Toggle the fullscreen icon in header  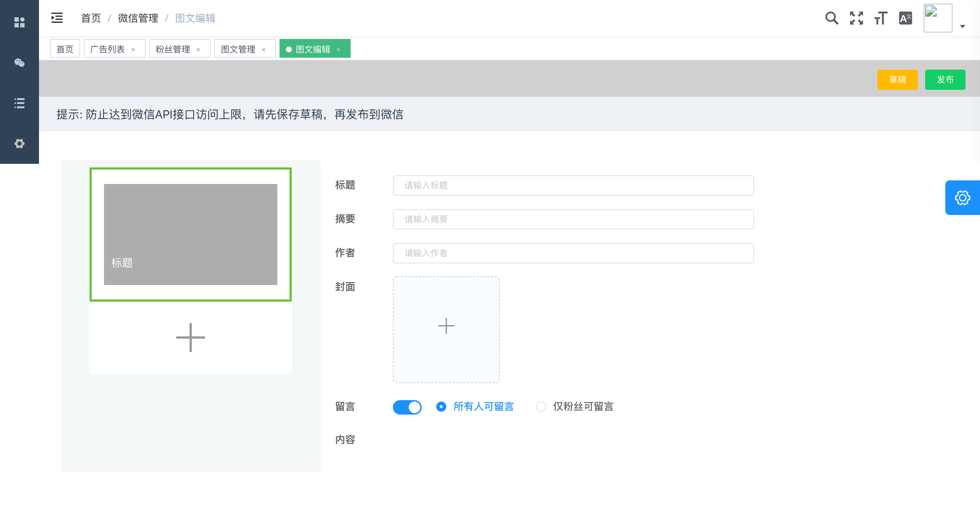(x=857, y=18)
